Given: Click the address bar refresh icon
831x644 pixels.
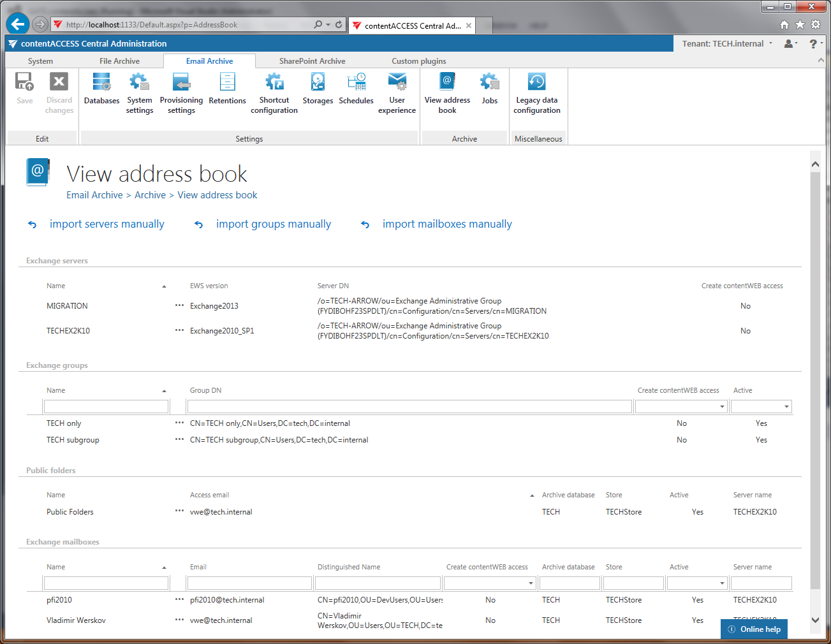Looking at the screenshot, I should (x=339, y=25).
